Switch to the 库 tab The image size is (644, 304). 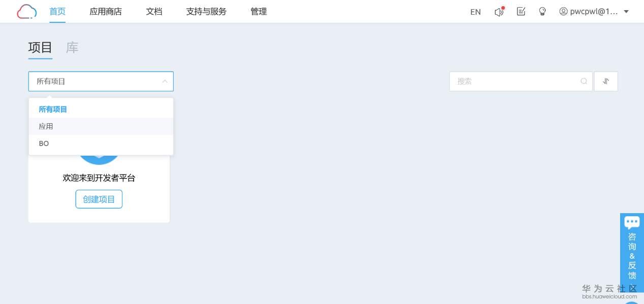click(x=72, y=48)
